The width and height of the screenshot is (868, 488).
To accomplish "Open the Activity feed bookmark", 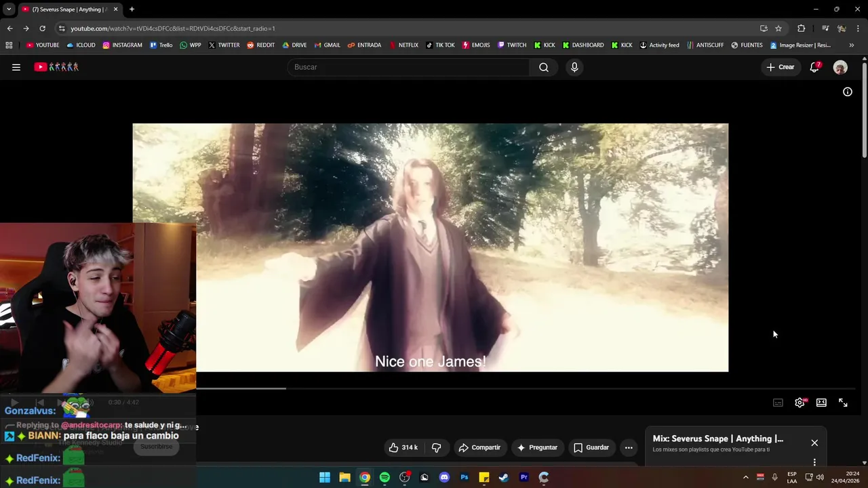I will [659, 45].
